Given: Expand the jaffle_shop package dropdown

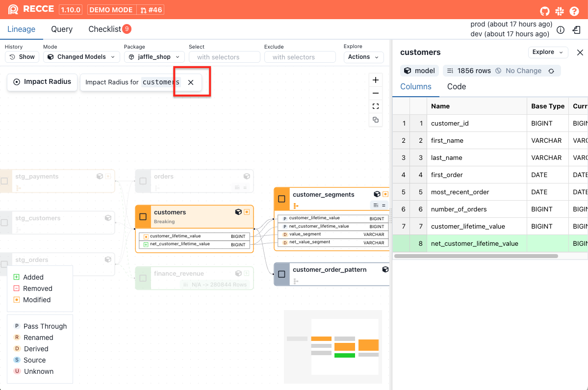Looking at the screenshot, I should [154, 57].
